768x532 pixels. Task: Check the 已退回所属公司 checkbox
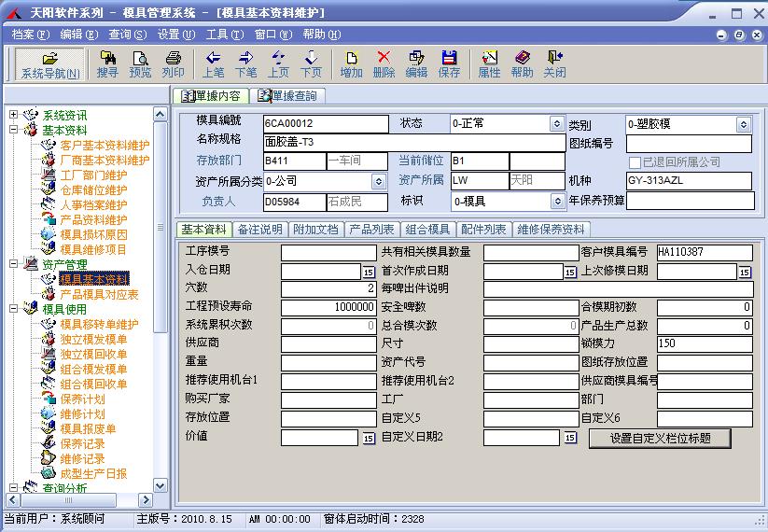click(635, 162)
